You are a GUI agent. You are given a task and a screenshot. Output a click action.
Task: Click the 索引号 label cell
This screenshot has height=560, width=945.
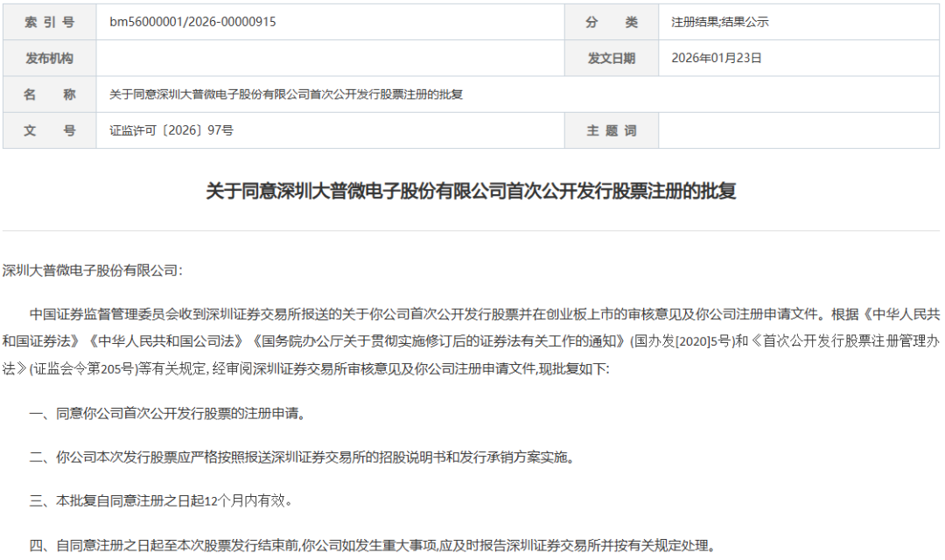point(49,22)
